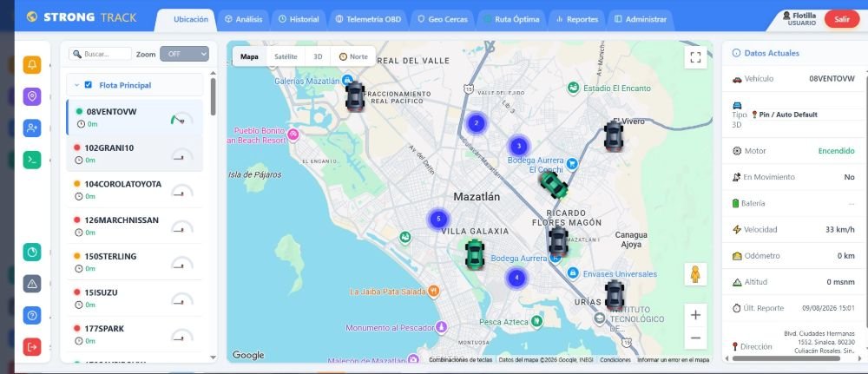Click the blue help question-mark icon
The height and width of the screenshot is (374, 868).
click(x=32, y=315)
